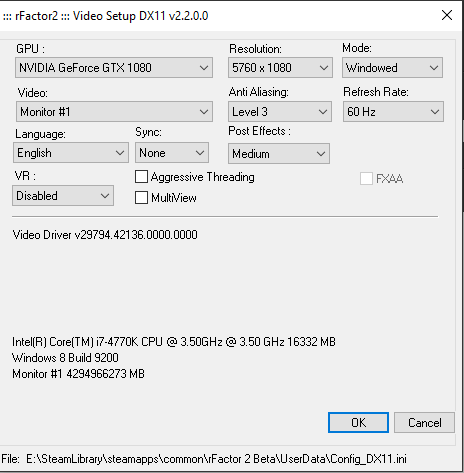Screen dimensions: 464x473
Task: Open the GPU dropdown showing NVIDIA GeForce GTX 1080
Action: [114, 68]
